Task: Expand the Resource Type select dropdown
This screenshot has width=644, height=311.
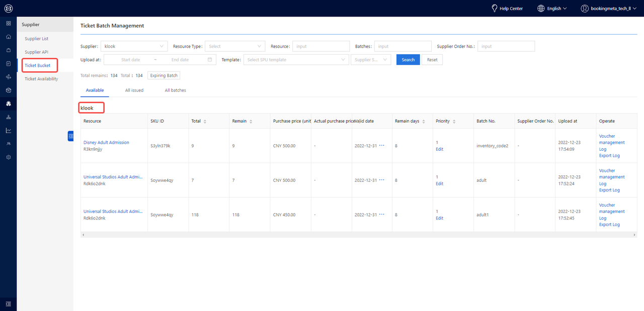Action: (x=235, y=46)
